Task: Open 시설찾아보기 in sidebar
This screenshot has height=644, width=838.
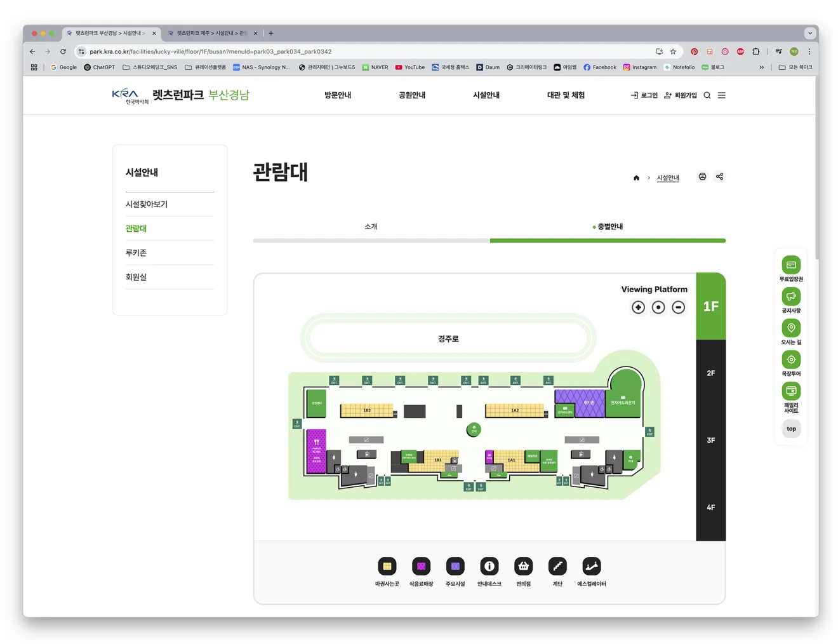Action: [x=147, y=205]
